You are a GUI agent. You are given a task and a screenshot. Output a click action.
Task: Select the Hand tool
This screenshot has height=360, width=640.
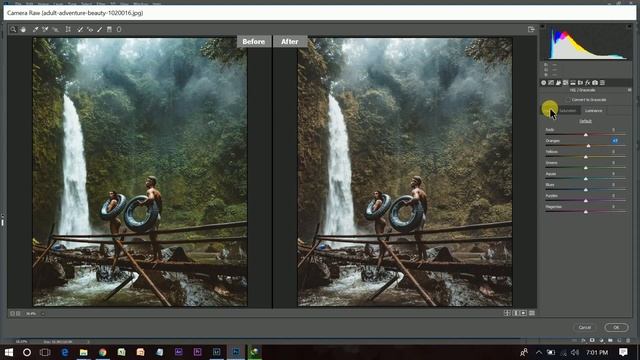(x=23, y=29)
